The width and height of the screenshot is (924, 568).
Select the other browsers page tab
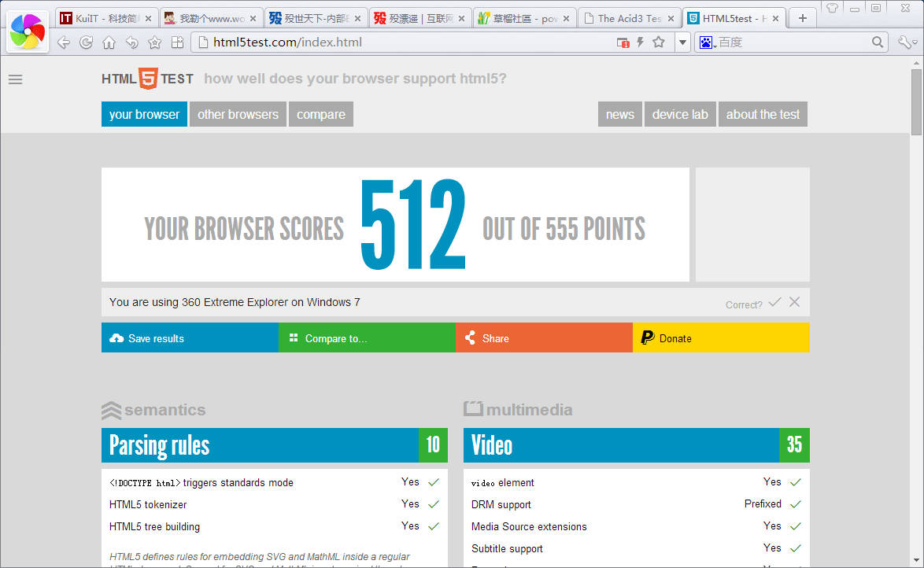pyautogui.click(x=238, y=114)
